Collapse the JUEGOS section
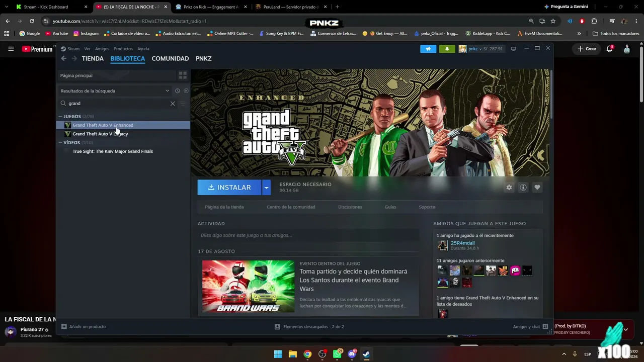 pos(60,116)
